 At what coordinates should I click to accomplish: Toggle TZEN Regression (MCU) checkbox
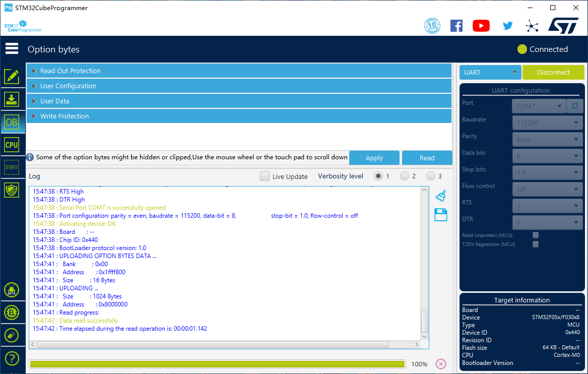[536, 244]
